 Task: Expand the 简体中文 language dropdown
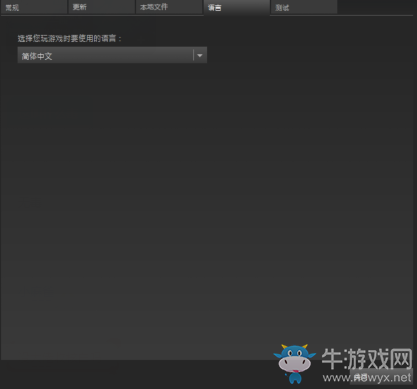click(112, 55)
